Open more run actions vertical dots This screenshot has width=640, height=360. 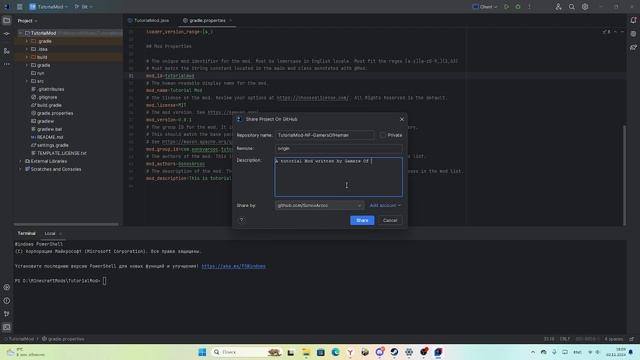(x=529, y=7)
